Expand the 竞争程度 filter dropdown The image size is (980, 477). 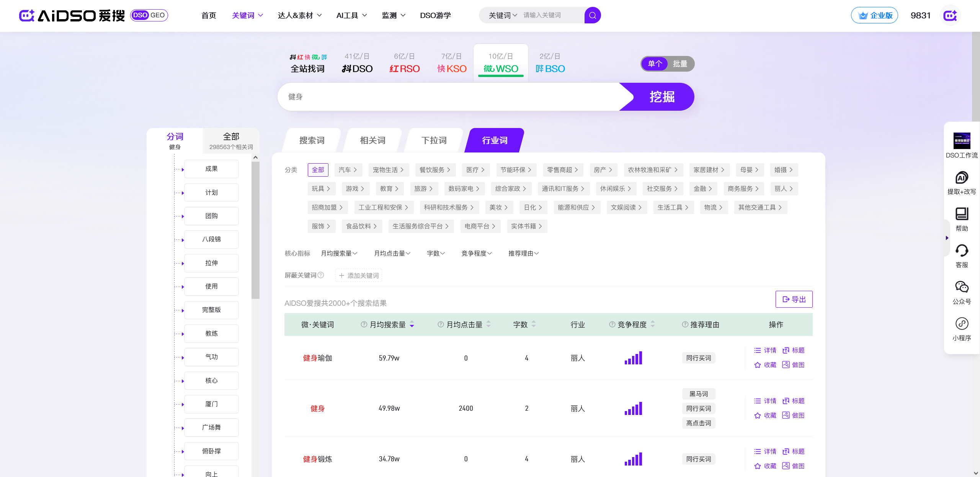coord(476,253)
